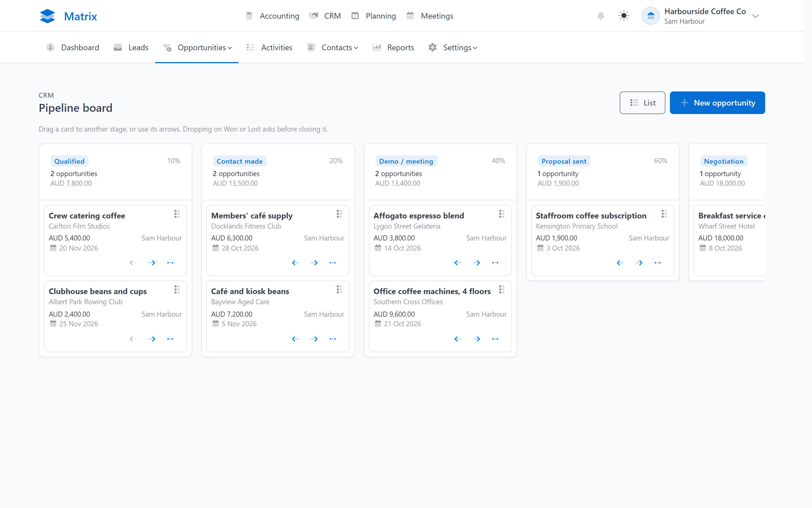
Task: Open the Clubhouse beans and cups opportunity
Action: click(x=98, y=291)
